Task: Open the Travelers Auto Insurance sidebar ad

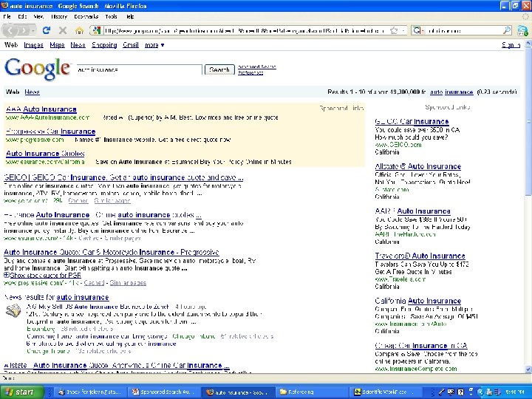Action: tap(420, 256)
